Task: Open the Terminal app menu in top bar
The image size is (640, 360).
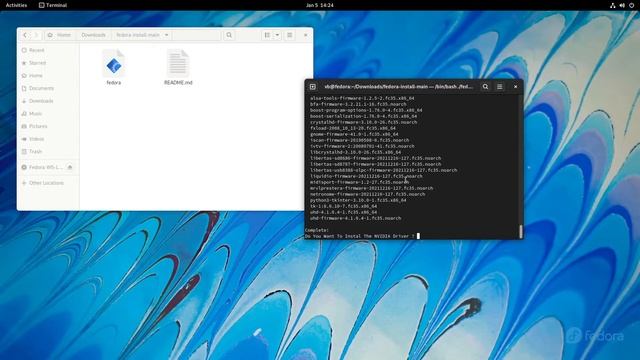Action: tap(53, 5)
